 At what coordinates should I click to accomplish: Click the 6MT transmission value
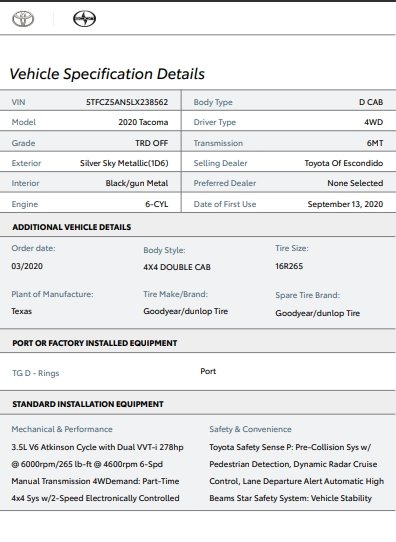click(x=375, y=143)
